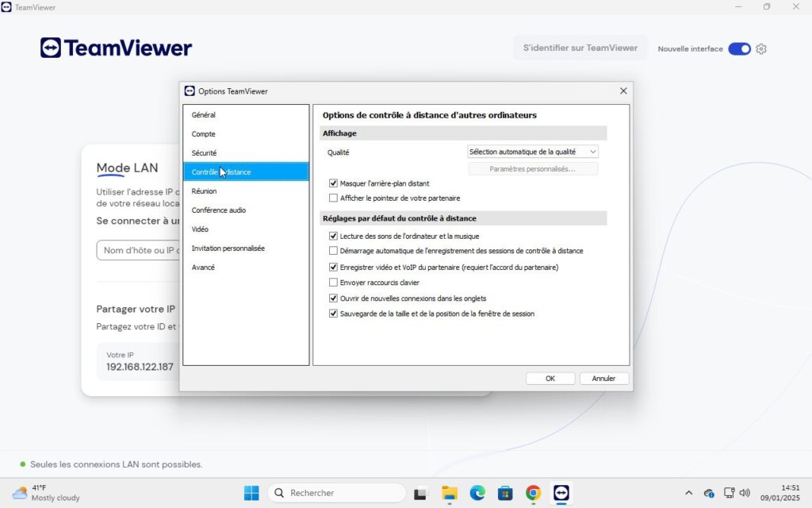Open the clock and date in the taskbar
This screenshot has height=508, width=812.
coord(780,493)
